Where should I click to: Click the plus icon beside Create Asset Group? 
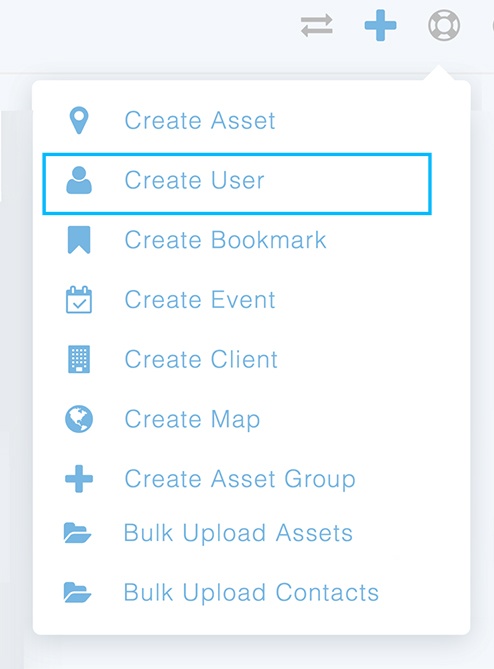pyautogui.click(x=79, y=479)
